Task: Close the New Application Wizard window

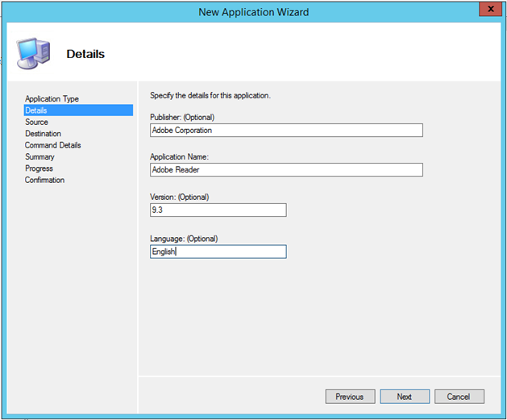Action: (487, 10)
